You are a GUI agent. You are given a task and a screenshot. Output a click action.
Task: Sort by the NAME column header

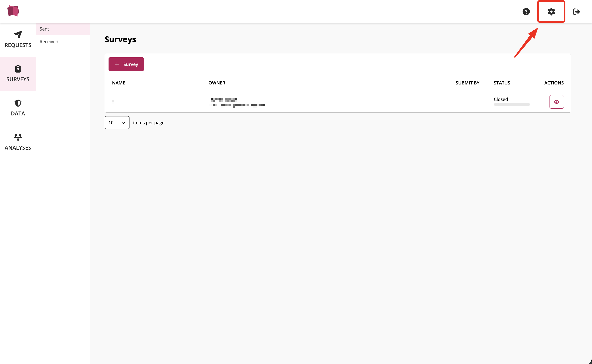(118, 83)
